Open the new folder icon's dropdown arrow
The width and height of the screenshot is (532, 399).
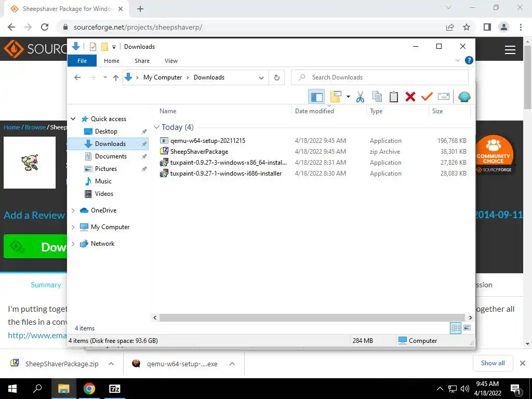tap(348, 97)
